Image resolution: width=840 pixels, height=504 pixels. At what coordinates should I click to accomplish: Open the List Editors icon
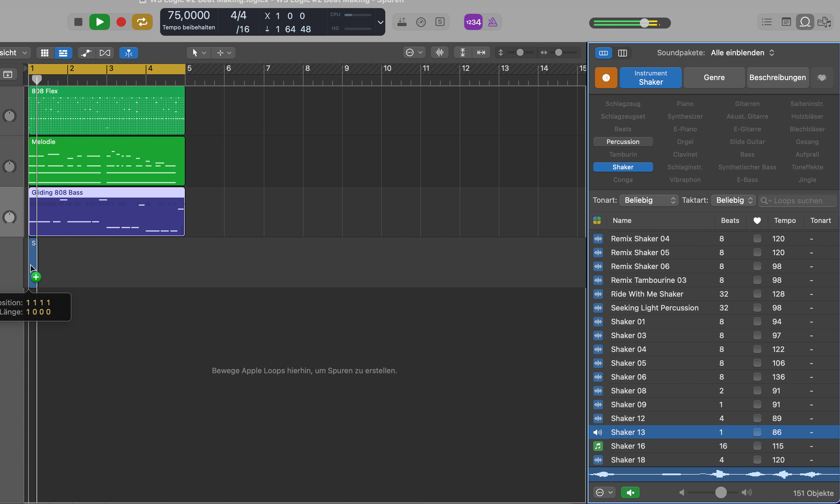(x=767, y=22)
